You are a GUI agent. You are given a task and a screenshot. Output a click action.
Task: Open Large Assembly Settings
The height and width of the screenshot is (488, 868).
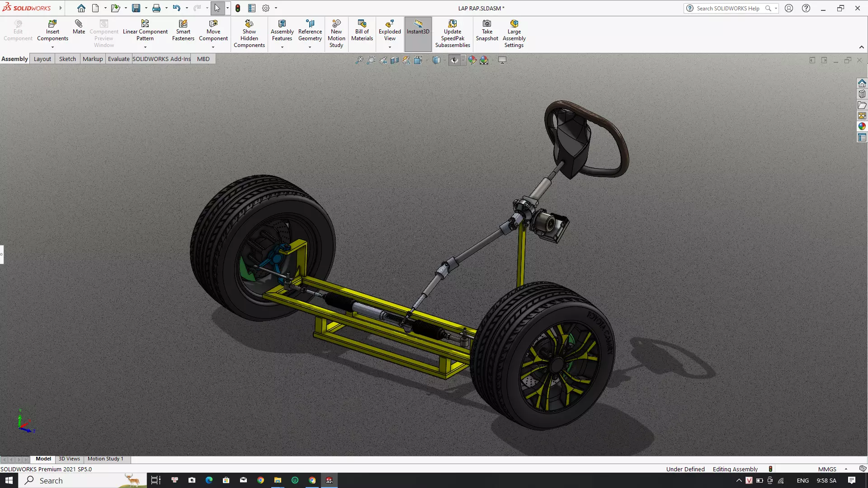514,34
